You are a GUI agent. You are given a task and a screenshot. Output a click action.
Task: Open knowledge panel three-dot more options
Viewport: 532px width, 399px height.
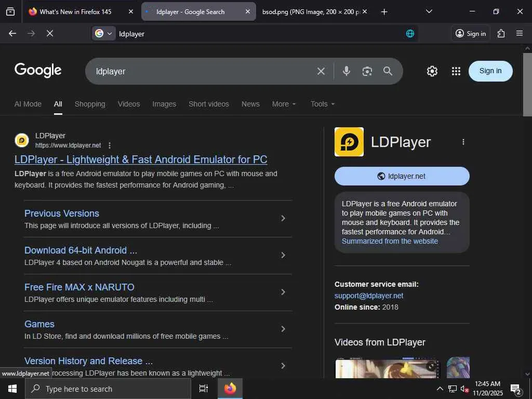click(463, 142)
